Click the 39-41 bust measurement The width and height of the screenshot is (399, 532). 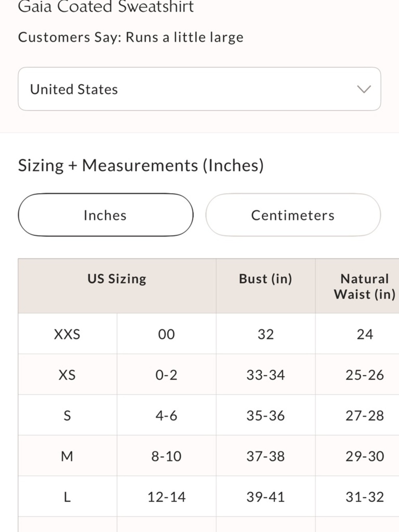266,497
